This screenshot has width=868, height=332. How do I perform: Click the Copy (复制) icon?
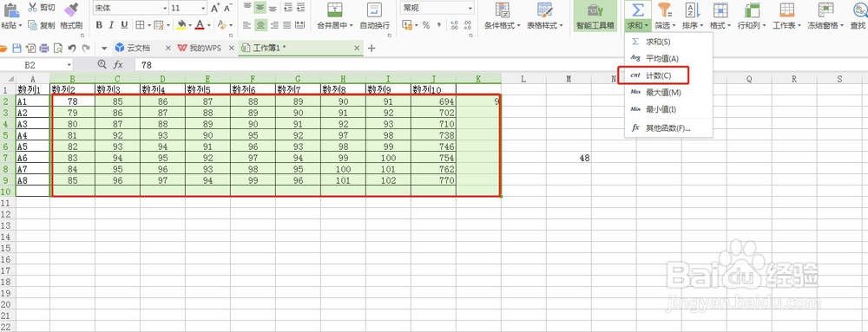[32, 25]
